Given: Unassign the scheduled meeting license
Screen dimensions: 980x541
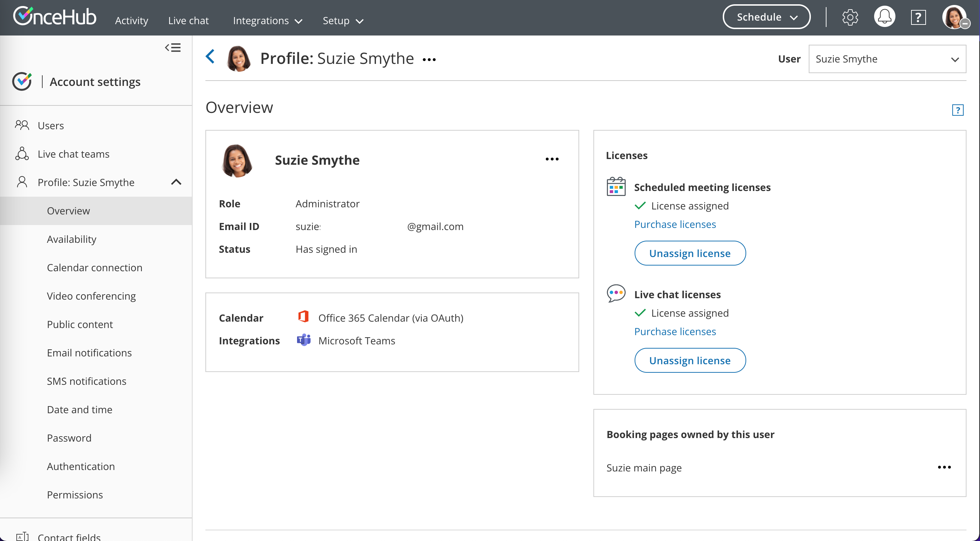Looking at the screenshot, I should 690,253.
